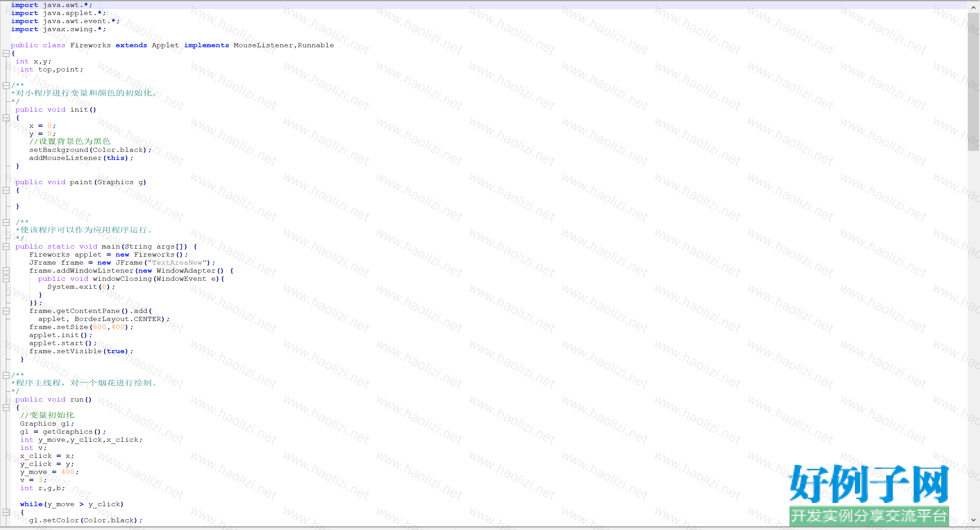Fold the paint(Graphics g) method body
Screen dimensions: 980x530
click(x=6, y=190)
